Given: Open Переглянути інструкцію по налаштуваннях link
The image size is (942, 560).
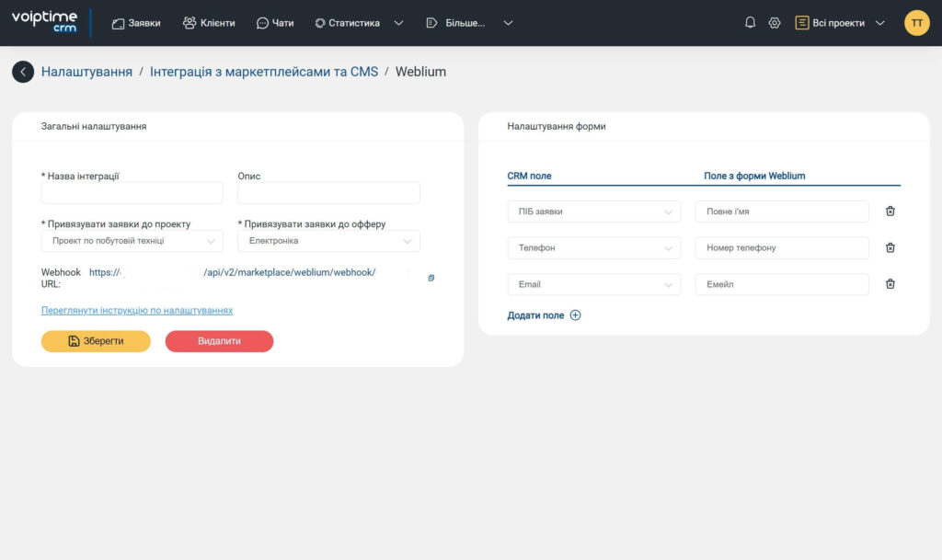Looking at the screenshot, I should coord(137,310).
